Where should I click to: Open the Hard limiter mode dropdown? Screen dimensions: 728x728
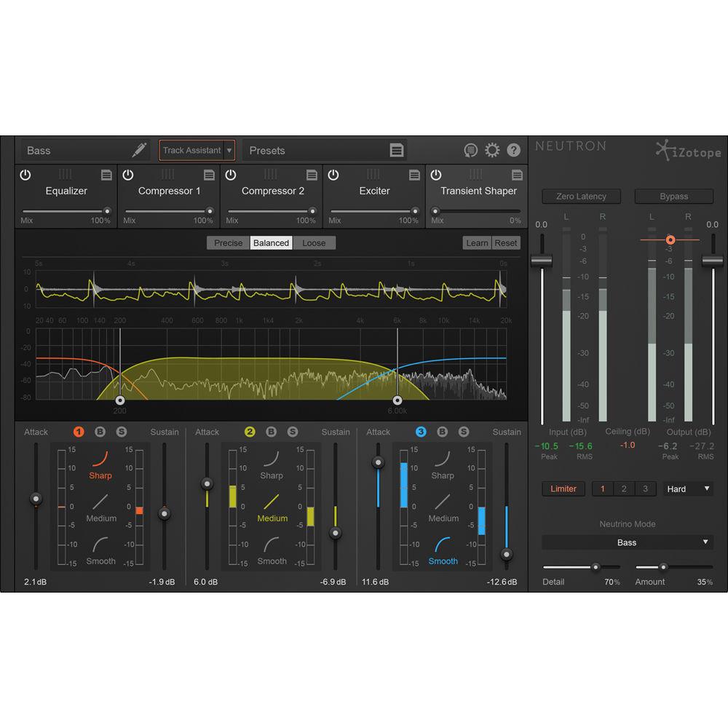tap(687, 488)
